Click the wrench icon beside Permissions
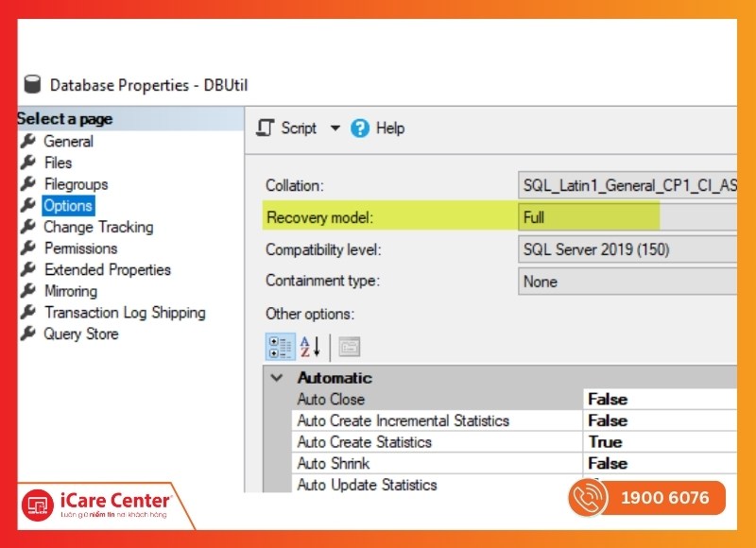756x548 pixels. click(28, 248)
